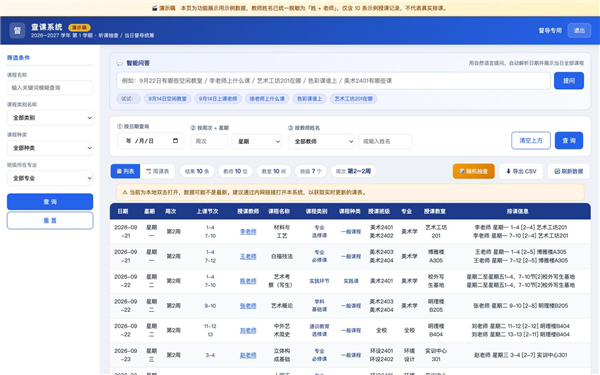Click the 督 logo icon in header
Viewport: 600px width, 375px height.
(17, 30)
